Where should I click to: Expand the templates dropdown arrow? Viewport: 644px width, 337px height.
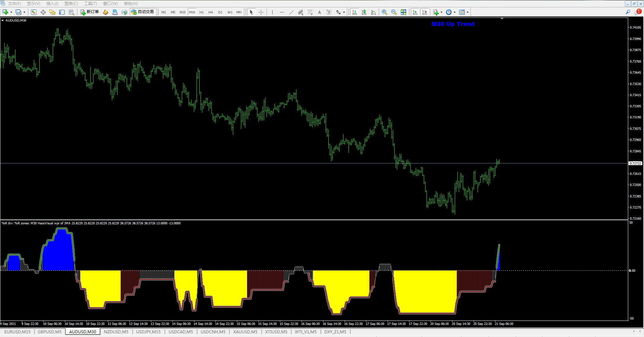468,12
